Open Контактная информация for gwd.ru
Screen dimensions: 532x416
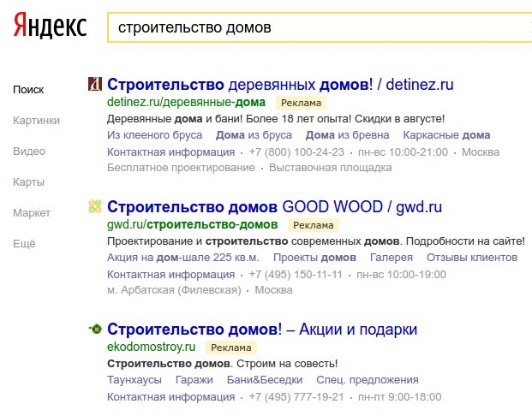pyautogui.click(x=171, y=275)
